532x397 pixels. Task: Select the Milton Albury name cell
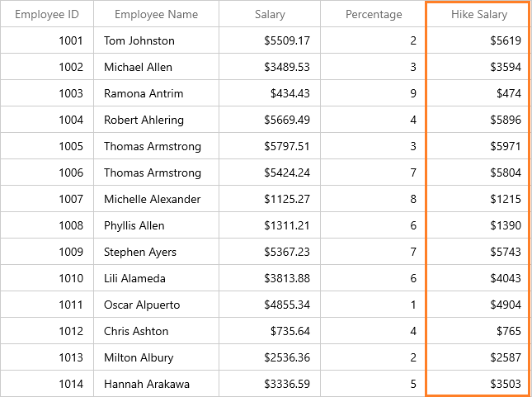point(139,357)
